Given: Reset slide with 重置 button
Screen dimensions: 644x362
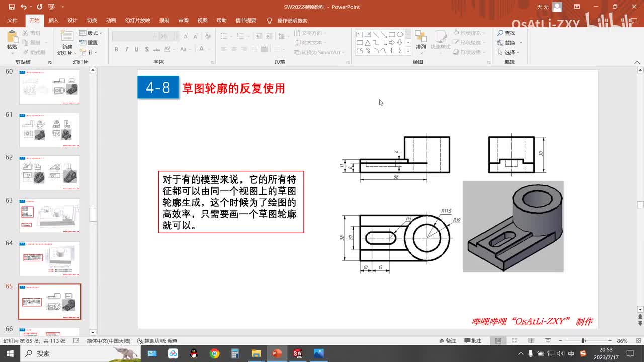Looking at the screenshot, I should 89,43.
